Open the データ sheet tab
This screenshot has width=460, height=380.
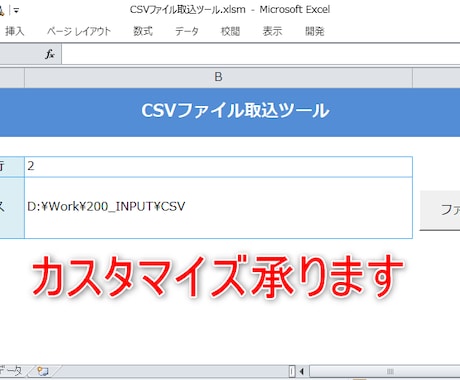[11, 371]
